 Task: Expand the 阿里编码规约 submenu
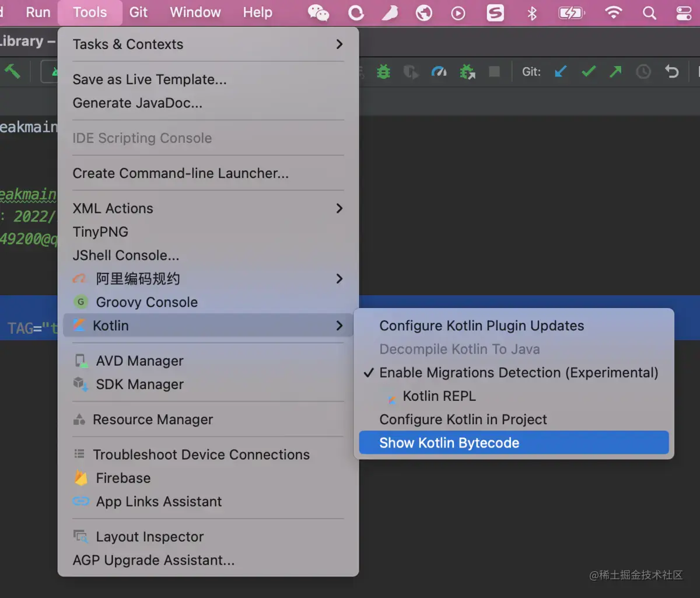[x=208, y=279]
